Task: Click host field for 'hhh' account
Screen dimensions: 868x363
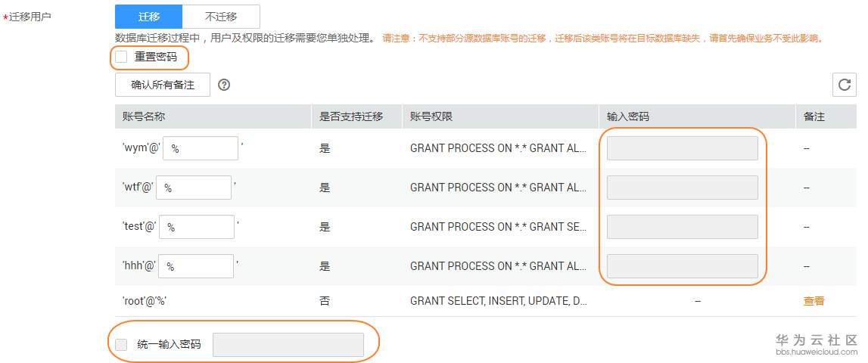Action: pos(196,266)
